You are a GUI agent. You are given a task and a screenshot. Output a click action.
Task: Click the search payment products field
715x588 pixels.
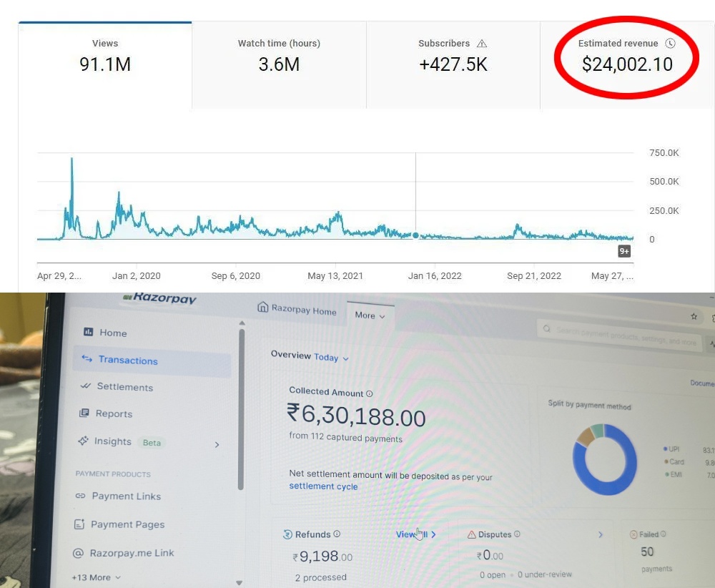[620, 335]
